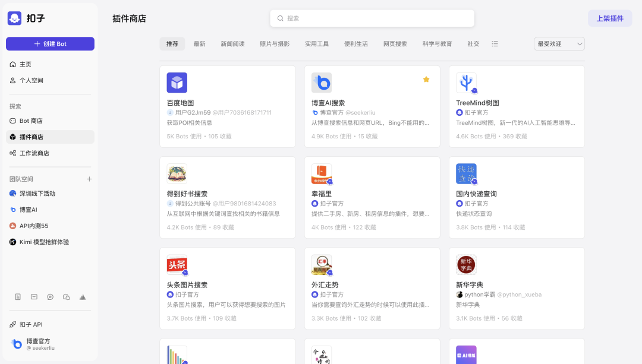Click the 幸福里 orange plugin icon

pos(322,173)
